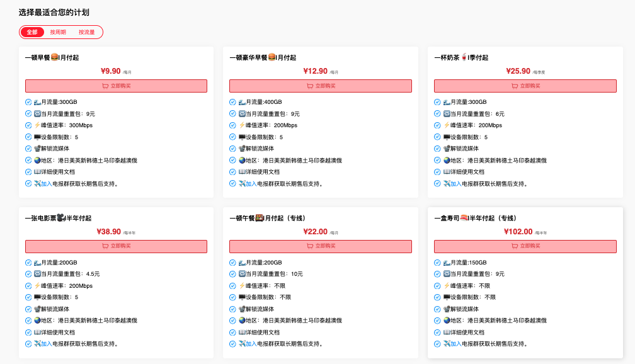Click wave icon beside 月流量:150GB
This screenshot has height=364, width=635.
tap(447, 263)
